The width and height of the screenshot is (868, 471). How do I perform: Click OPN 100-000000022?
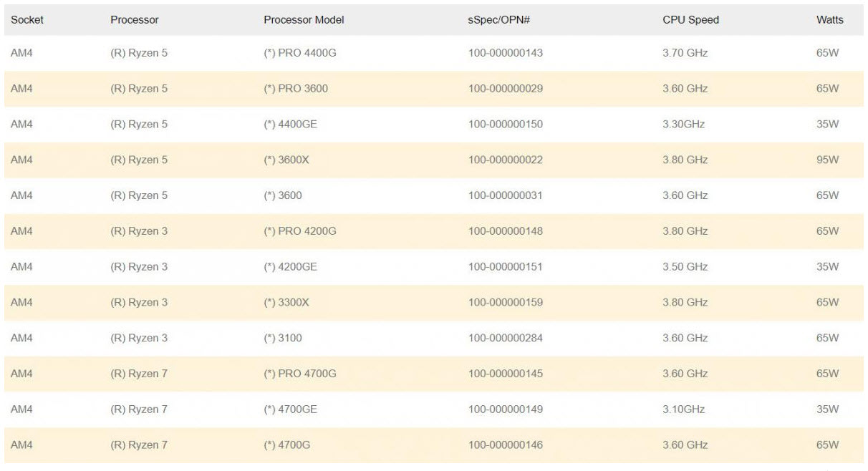505,160
